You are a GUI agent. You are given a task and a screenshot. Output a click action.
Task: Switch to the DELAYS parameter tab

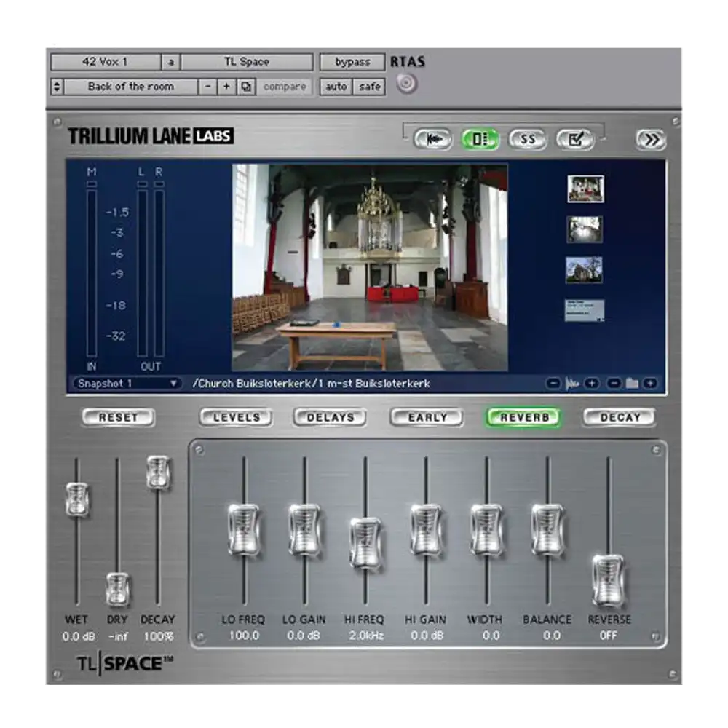pos(330,417)
